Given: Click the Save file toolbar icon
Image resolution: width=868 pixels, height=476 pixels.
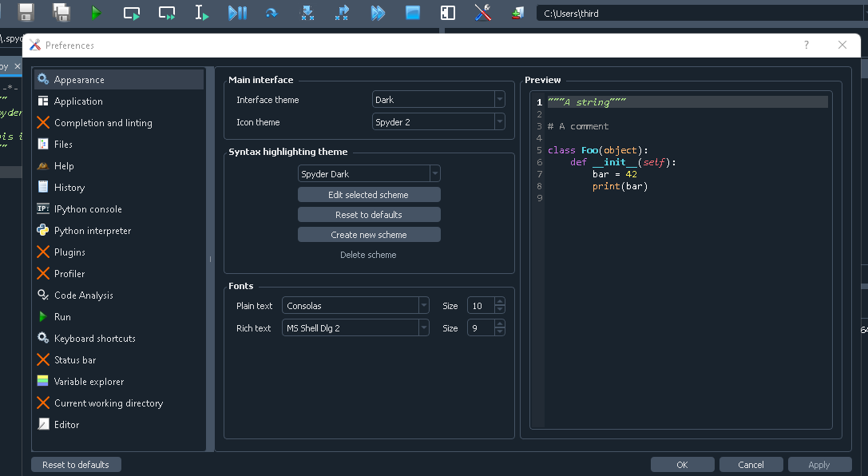Looking at the screenshot, I should point(26,12).
